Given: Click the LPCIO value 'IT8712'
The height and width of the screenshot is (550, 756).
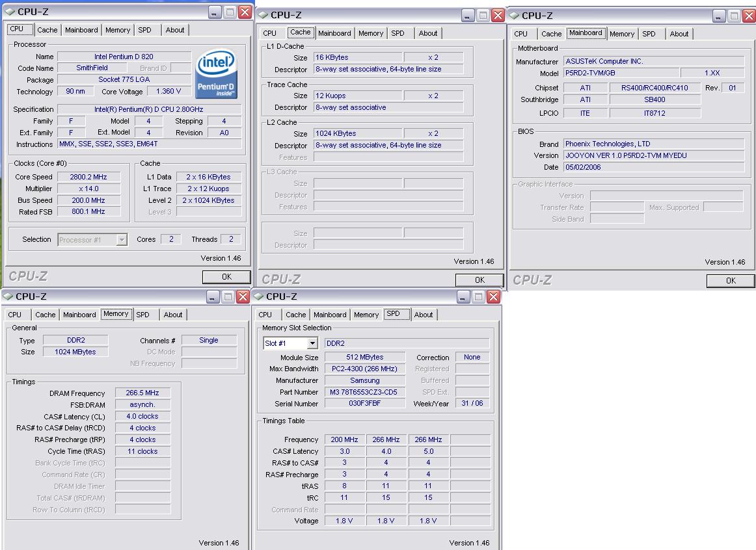Looking at the screenshot, I should coord(655,113).
